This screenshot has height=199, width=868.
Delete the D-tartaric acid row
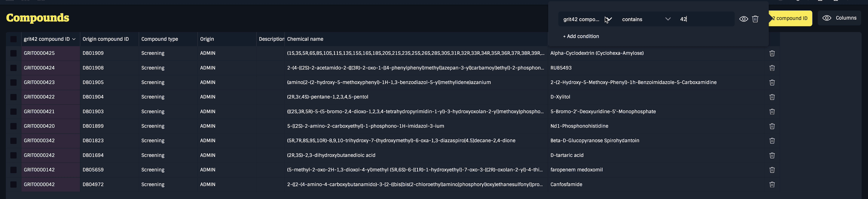click(x=772, y=155)
